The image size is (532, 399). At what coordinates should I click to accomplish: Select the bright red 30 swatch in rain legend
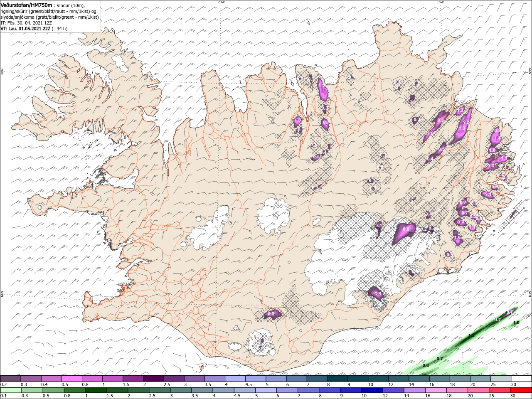pos(521,390)
